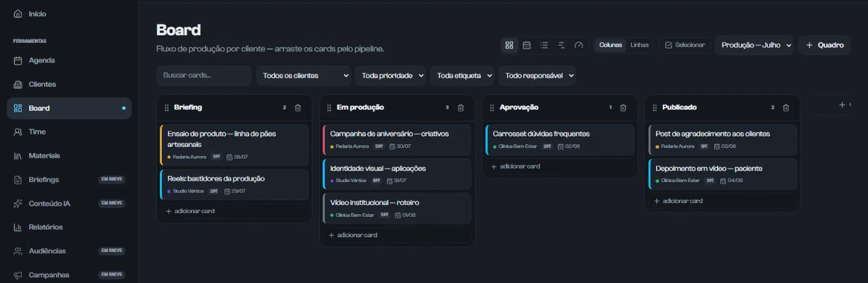Add a card to the Aprovação column
This screenshot has height=283, width=868.
point(559,167)
